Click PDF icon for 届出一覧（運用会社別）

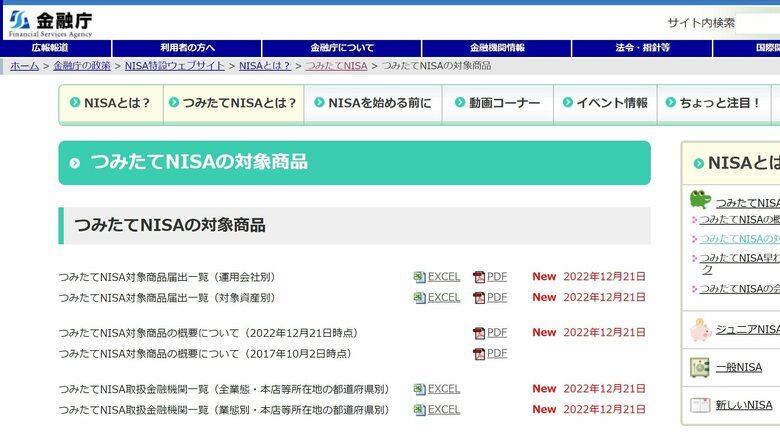pos(479,277)
